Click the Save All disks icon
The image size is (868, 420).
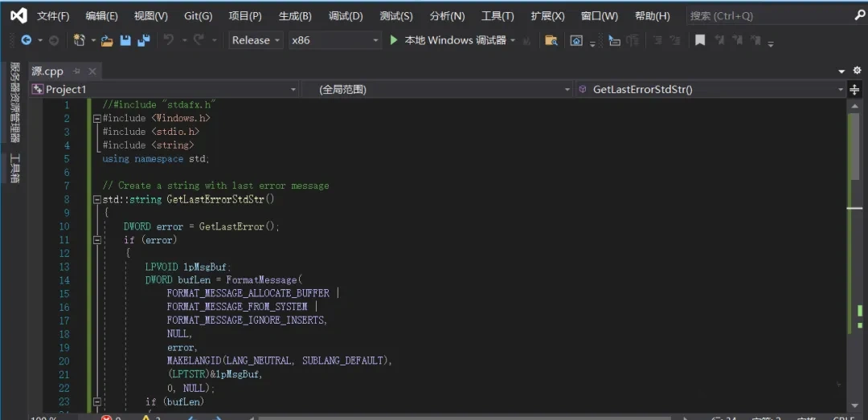pos(144,40)
